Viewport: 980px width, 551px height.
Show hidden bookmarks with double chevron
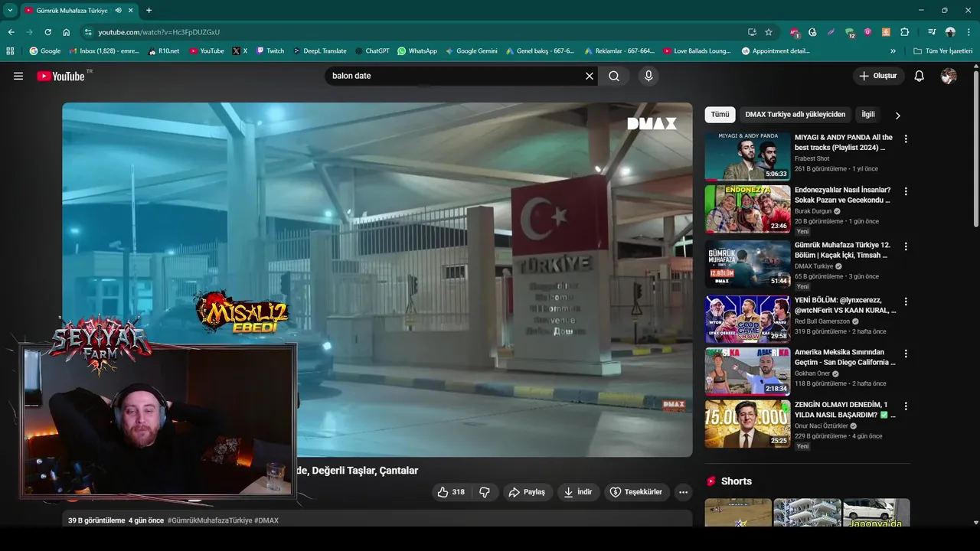[x=893, y=51]
